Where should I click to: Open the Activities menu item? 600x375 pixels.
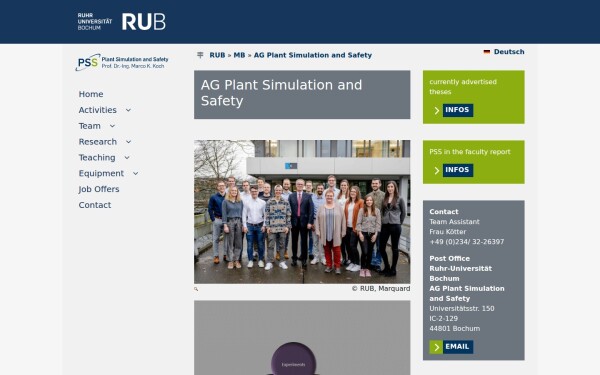pos(98,110)
